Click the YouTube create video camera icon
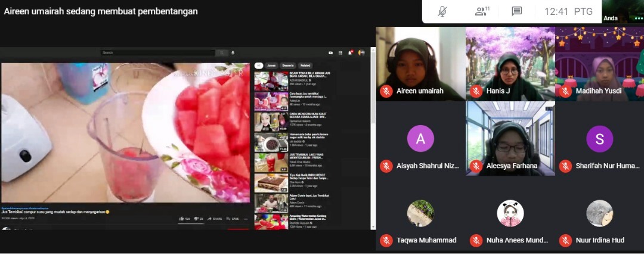The image size is (644, 255). click(330, 52)
